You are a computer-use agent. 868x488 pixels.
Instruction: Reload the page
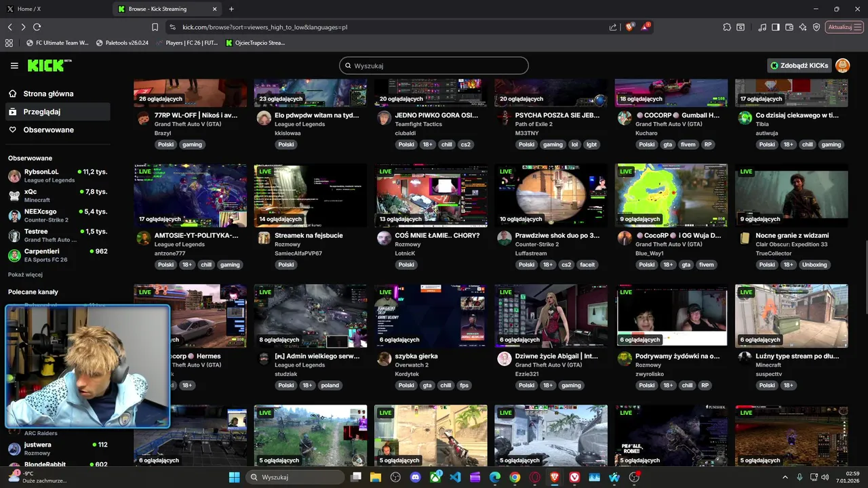point(37,27)
